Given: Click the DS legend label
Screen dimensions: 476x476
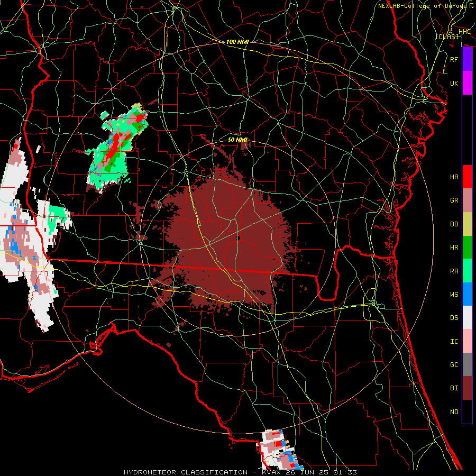Looking at the screenshot, I should [x=454, y=318].
